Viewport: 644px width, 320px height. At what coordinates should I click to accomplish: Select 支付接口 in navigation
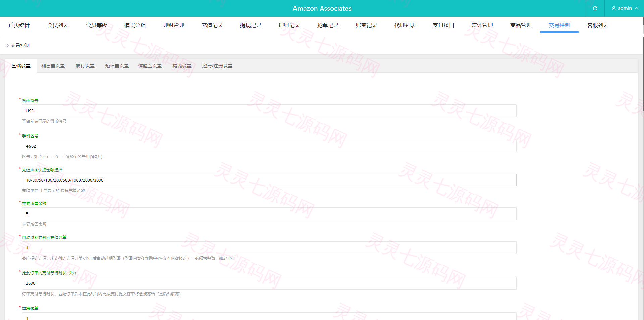443,25
